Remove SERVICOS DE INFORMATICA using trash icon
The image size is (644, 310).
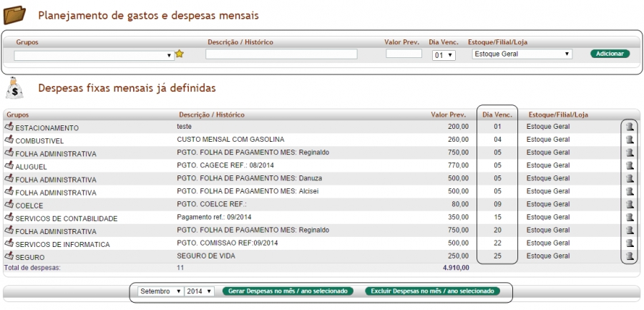pyautogui.click(x=630, y=243)
